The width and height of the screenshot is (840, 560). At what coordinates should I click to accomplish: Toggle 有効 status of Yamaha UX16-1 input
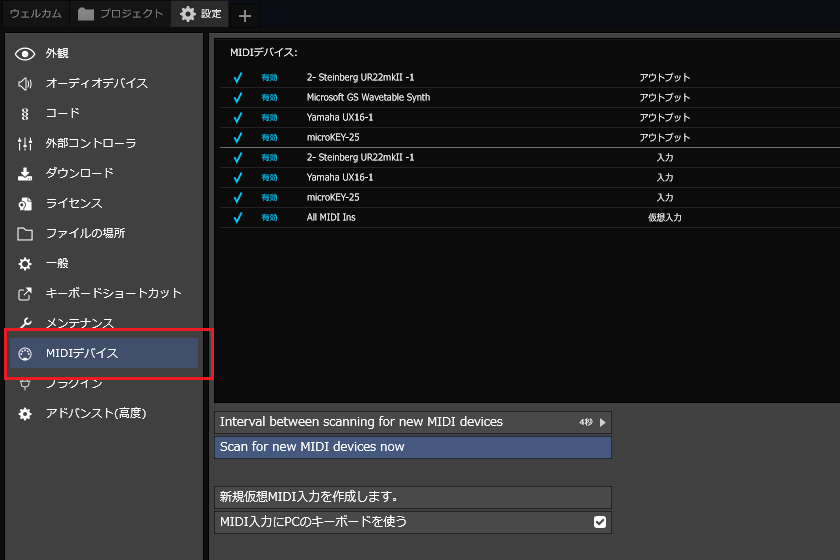click(270, 177)
